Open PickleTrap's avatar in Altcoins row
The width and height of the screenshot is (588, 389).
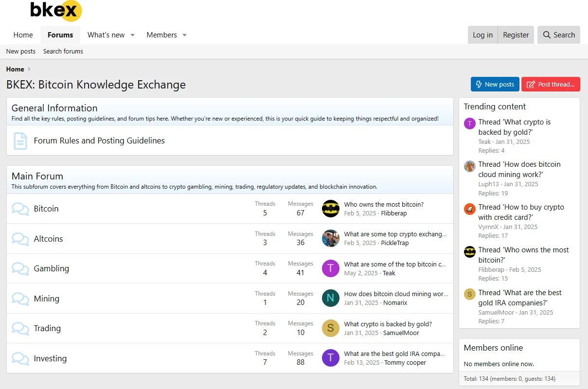coord(331,238)
